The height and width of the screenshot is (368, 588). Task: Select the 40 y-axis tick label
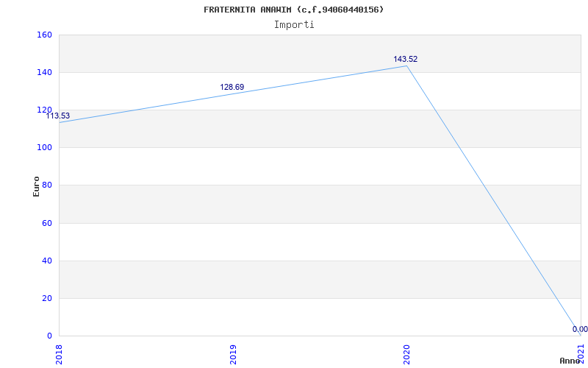point(46,261)
